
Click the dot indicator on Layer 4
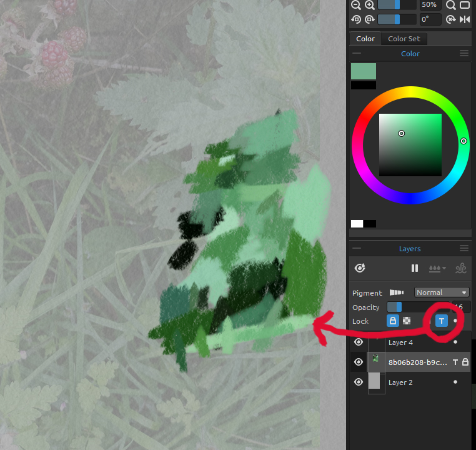click(455, 342)
